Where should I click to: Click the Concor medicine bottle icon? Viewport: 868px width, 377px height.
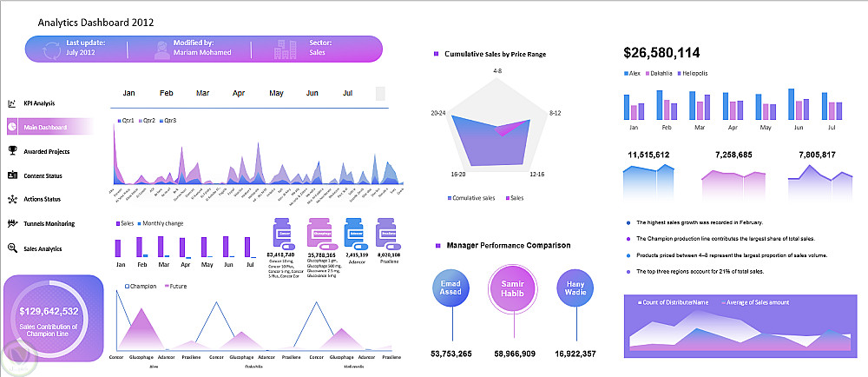(x=285, y=235)
